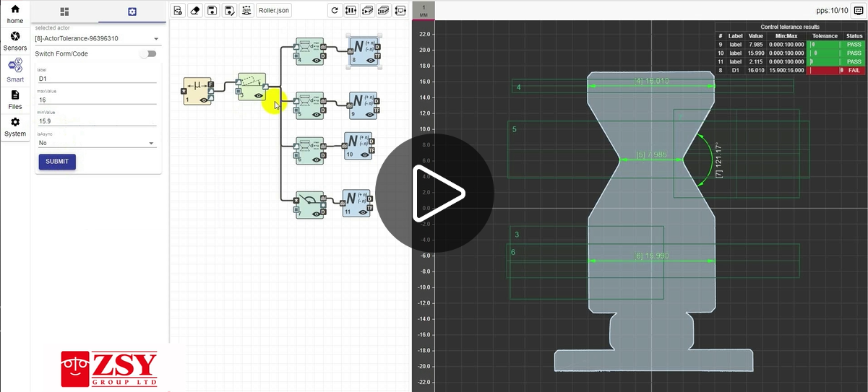Toggle the Switch Form/Code switch
868x392 pixels.
point(148,53)
